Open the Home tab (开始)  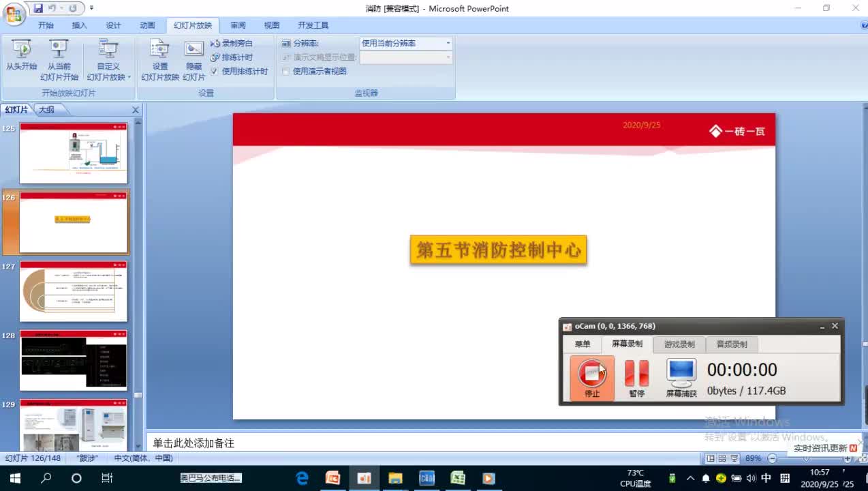(x=46, y=25)
